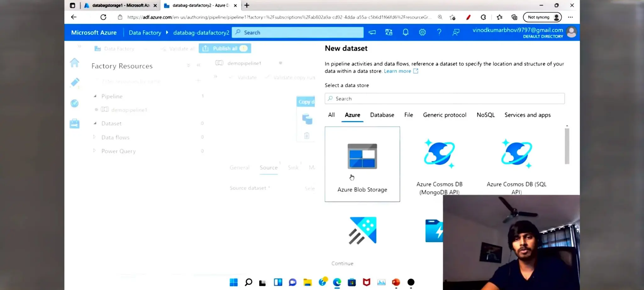Open the Generic protocol tab
Screen dimensions: 644x290
click(445, 115)
